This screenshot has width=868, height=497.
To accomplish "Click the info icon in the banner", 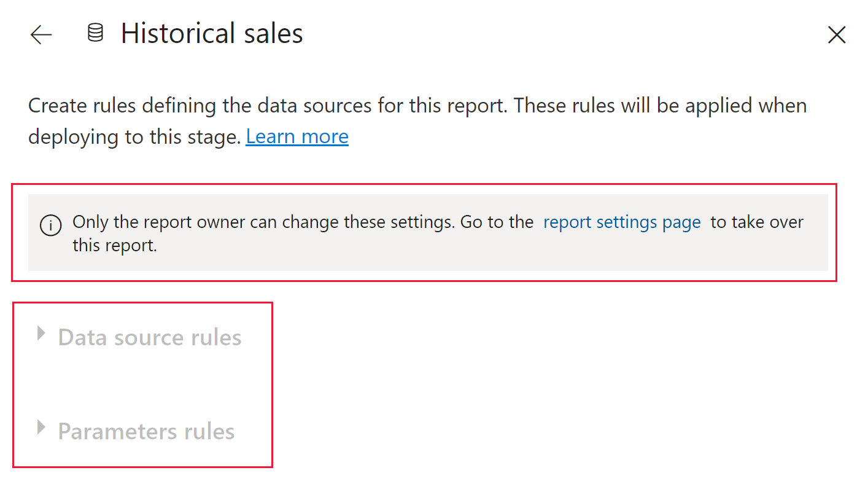I will pos(50,225).
